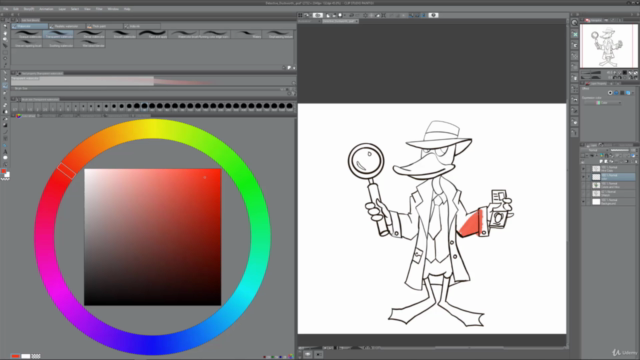Select the Figure line tool

tap(5, 131)
